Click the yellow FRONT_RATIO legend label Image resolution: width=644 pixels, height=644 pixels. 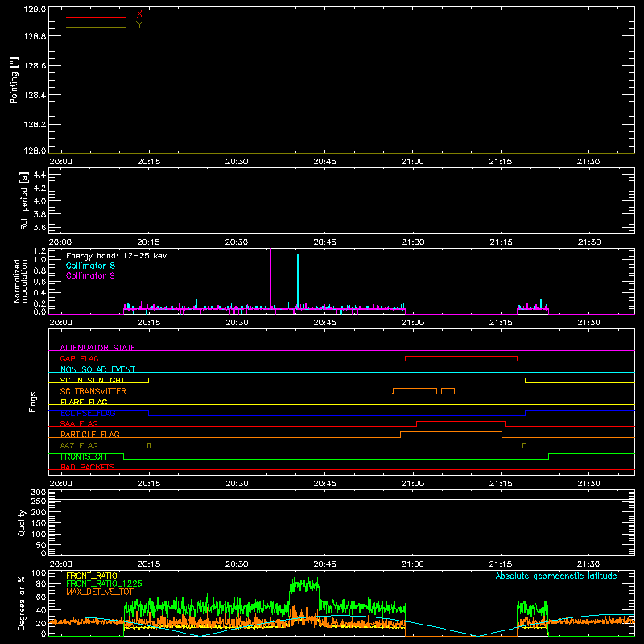coord(92,576)
